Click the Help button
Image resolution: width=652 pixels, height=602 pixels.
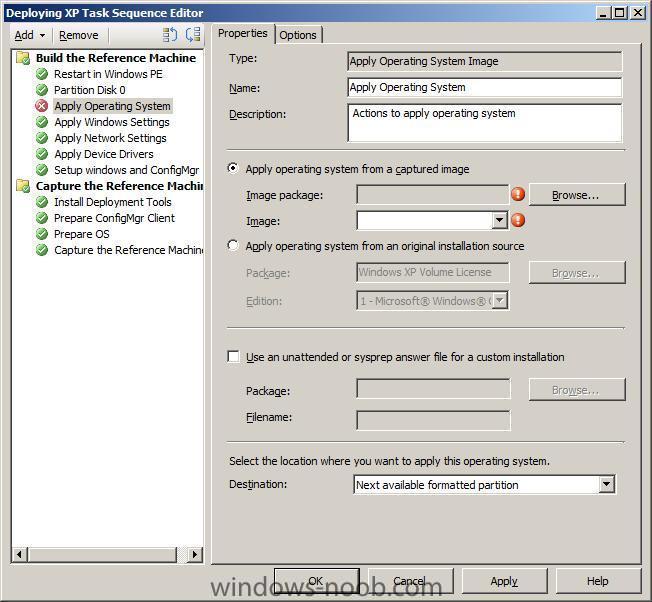pos(598,581)
